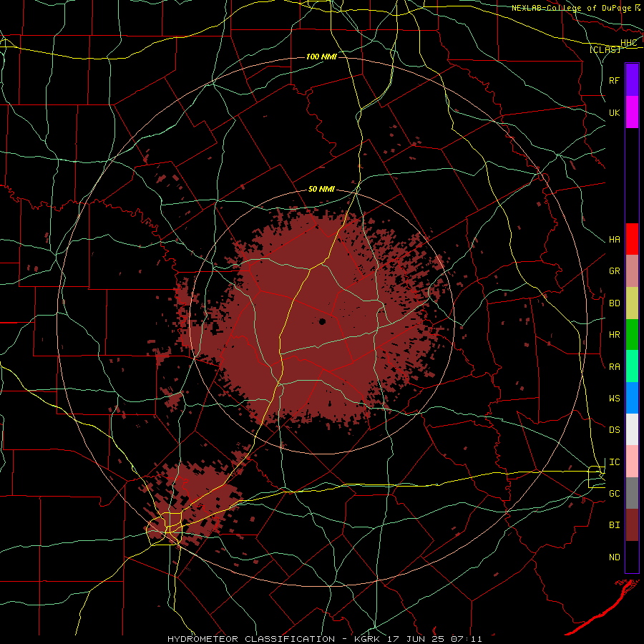Click the 'HR' legend label
Image resolution: width=644 pixels, height=644 pixels.
(x=615, y=335)
